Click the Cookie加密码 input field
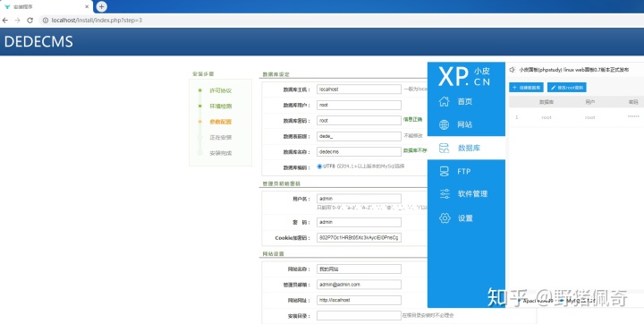This screenshot has width=644, height=324. pyautogui.click(x=359, y=238)
